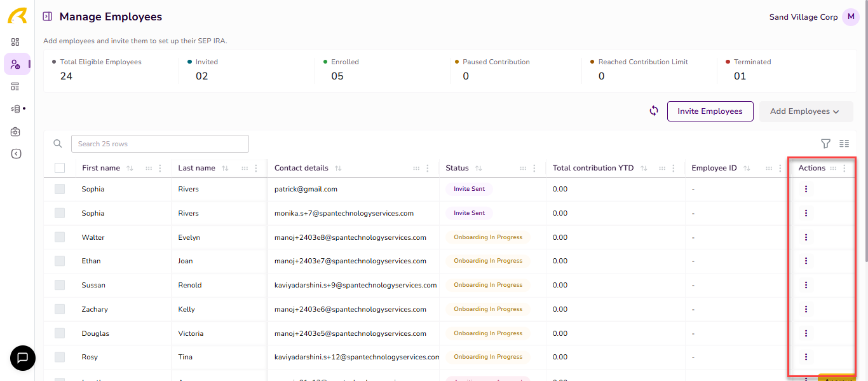Open Last name column options menu

click(x=256, y=169)
